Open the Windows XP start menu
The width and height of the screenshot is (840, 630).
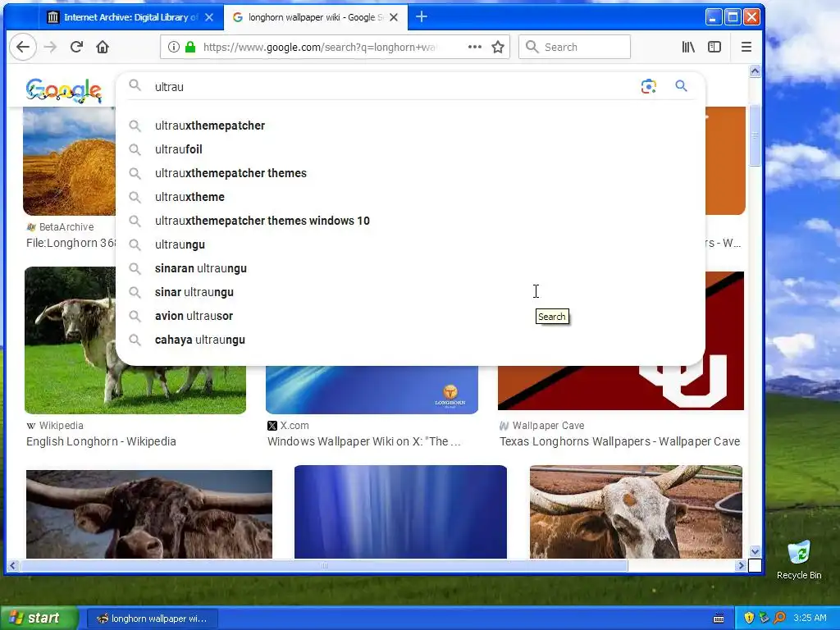38,619
